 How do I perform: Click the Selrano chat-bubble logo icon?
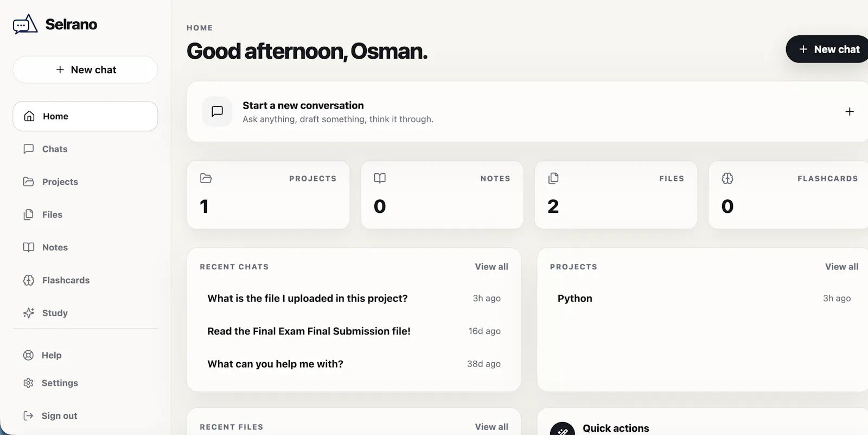coord(25,24)
